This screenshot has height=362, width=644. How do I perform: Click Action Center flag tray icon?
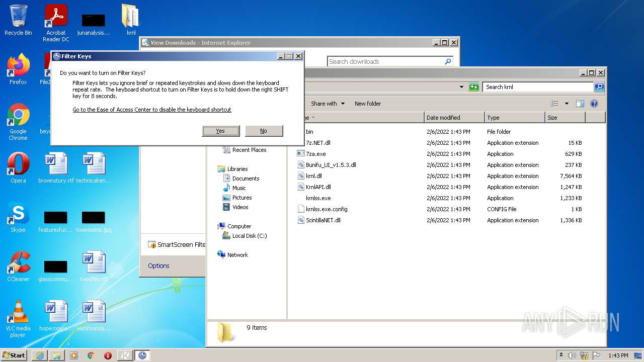pos(596,355)
